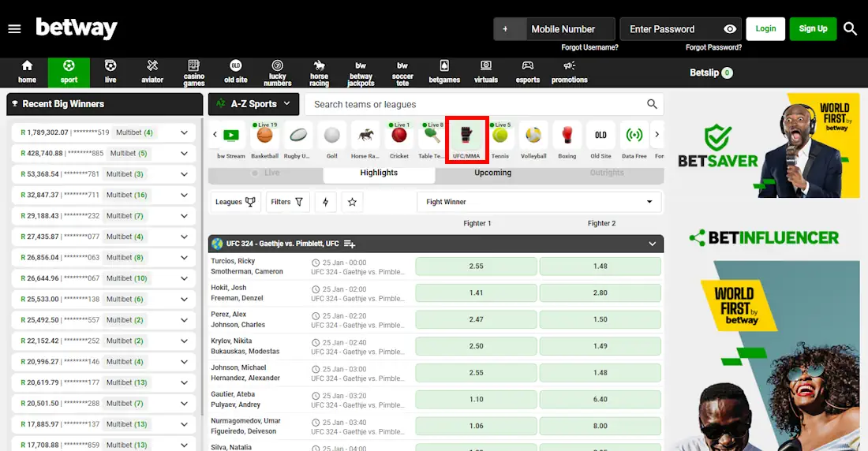Toggle the lightning bolt quick filter
Viewport: 868px width, 451px height.
pos(325,202)
